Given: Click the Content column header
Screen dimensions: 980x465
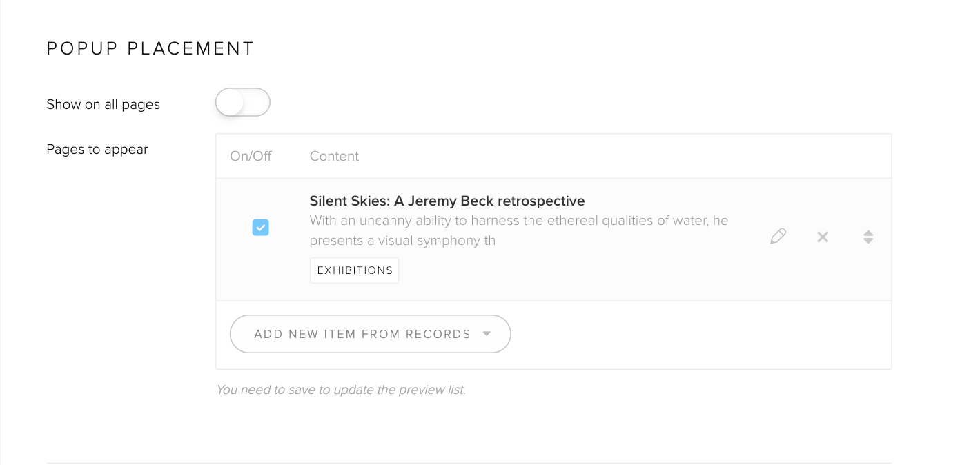Looking at the screenshot, I should (x=334, y=156).
